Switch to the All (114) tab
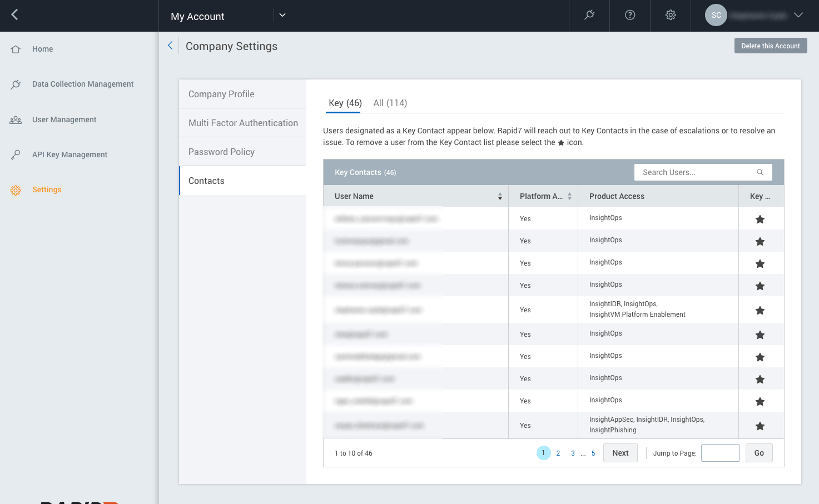The height and width of the screenshot is (504, 819). pyautogui.click(x=390, y=103)
